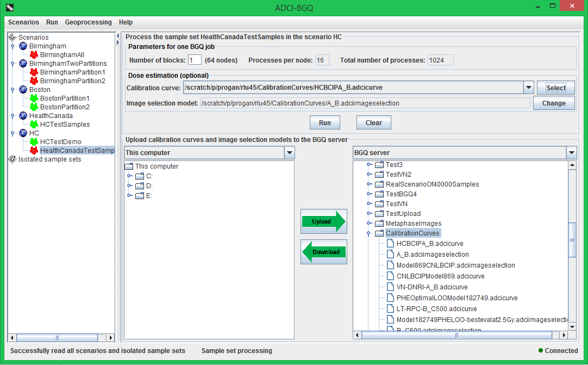Click the BirminghamTwoPartitions globe icon
Screen dimensions: 588x365
tap(23, 64)
